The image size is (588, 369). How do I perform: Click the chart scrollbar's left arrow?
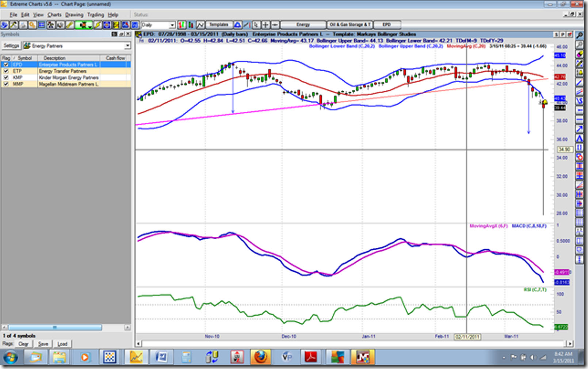pyautogui.click(x=138, y=344)
